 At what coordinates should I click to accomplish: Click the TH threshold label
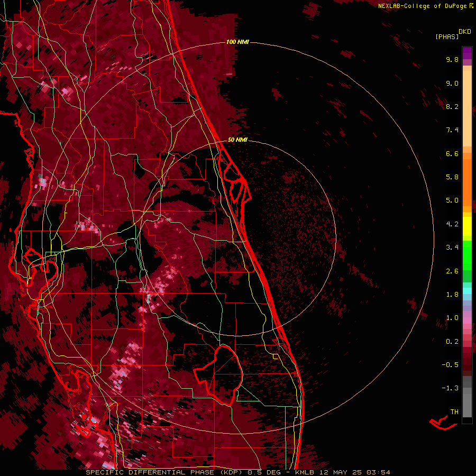point(454,412)
